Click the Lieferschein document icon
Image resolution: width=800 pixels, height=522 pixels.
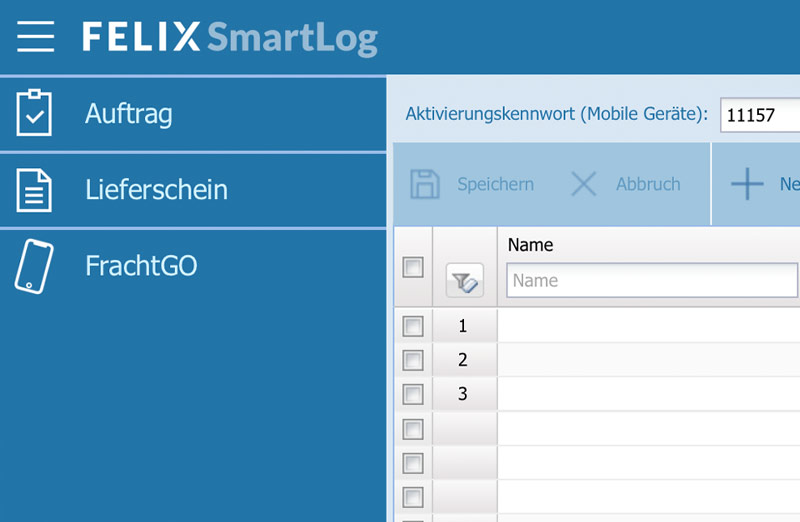tap(34, 189)
